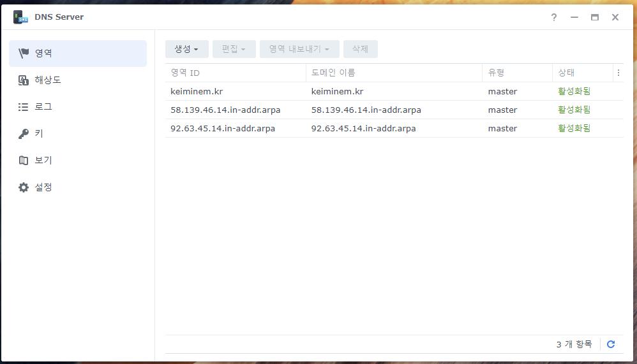Click the 보기 map icon in sidebar
Screen dimensions: 637x364
pyautogui.click(x=24, y=161)
